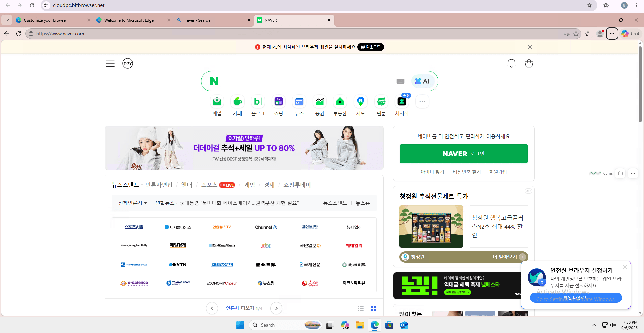The height and width of the screenshot is (333, 644).
Task: Open the jtbc press logo
Action: point(266,246)
